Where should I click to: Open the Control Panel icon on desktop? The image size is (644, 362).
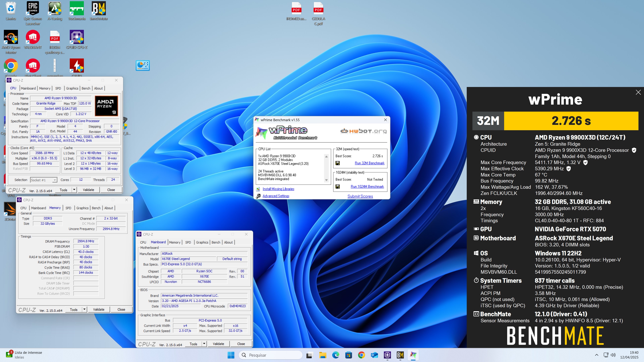coord(143,66)
